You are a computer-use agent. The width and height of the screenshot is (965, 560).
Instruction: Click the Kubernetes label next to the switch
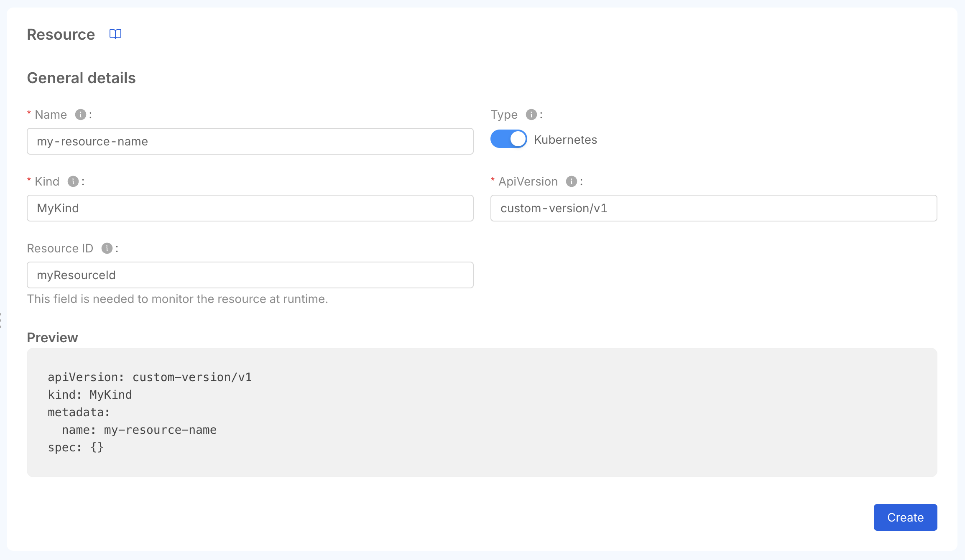tap(565, 140)
